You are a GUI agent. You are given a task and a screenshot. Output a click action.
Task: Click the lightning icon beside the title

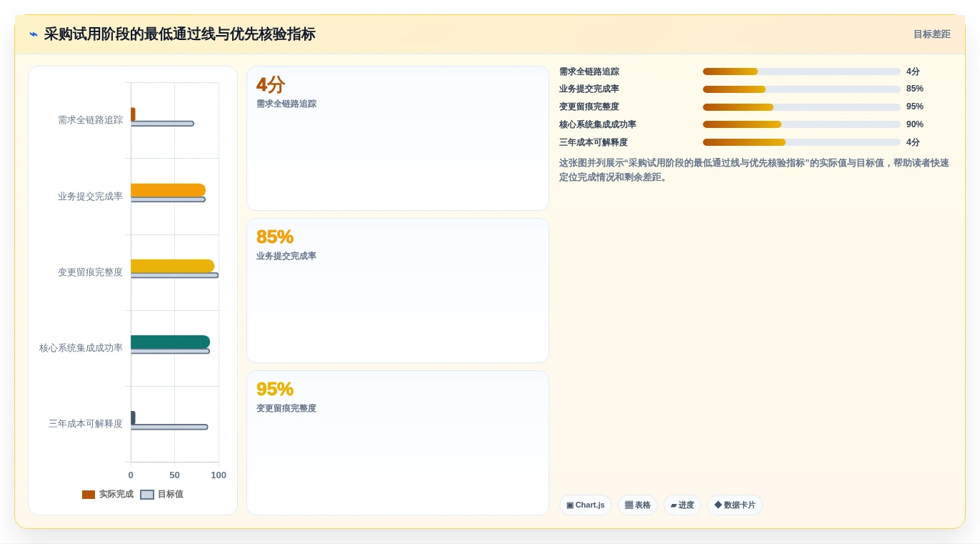coord(34,34)
